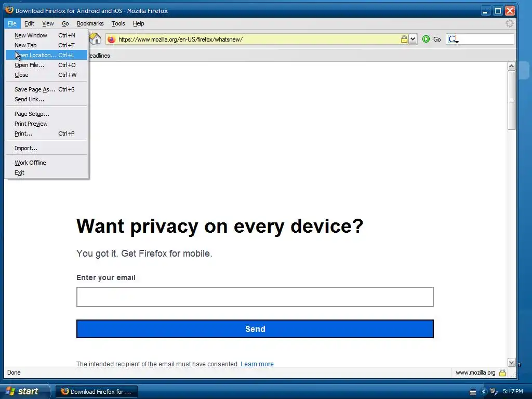The image size is (532, 399).
Task: Click the Download Firefox taskbar button
Action: tap(97, 392)
